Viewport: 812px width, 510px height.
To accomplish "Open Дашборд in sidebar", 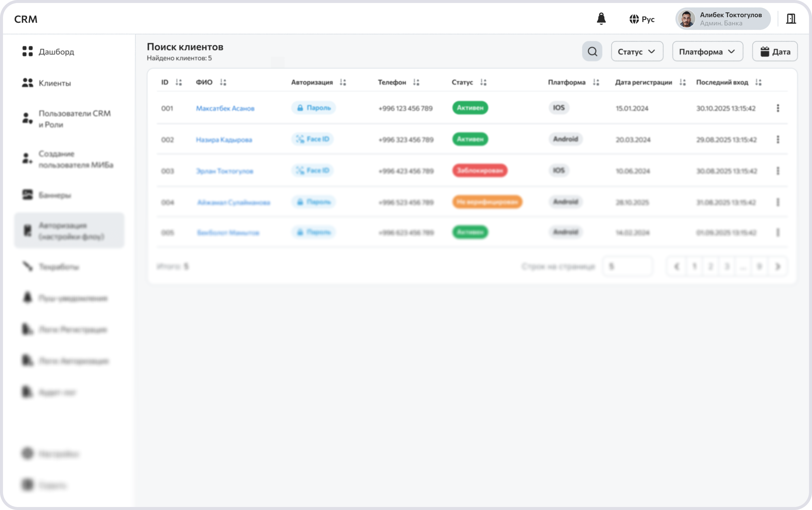I will tap(56, 52).
